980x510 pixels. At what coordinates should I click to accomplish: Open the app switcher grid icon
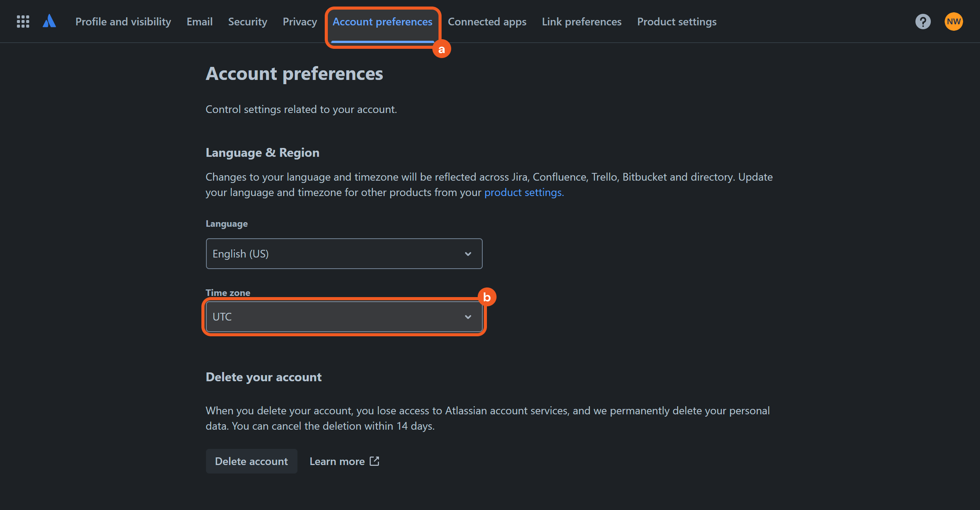click(23, 22)
